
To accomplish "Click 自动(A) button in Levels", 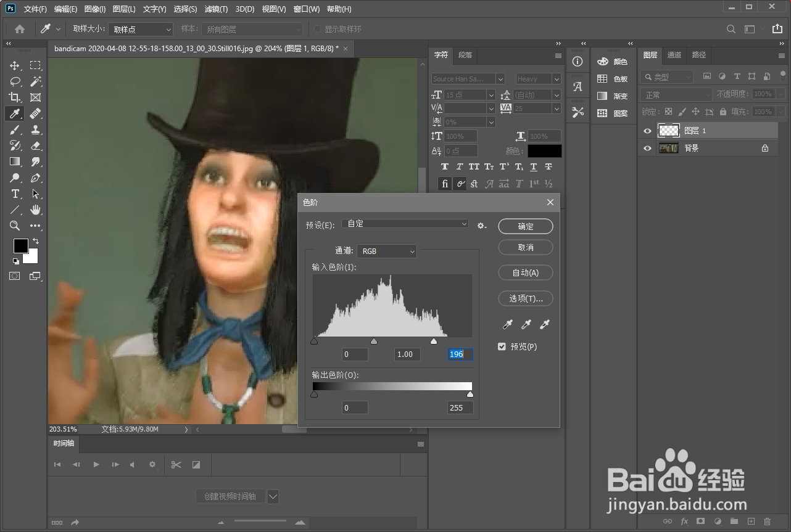I will pos(526,272).
